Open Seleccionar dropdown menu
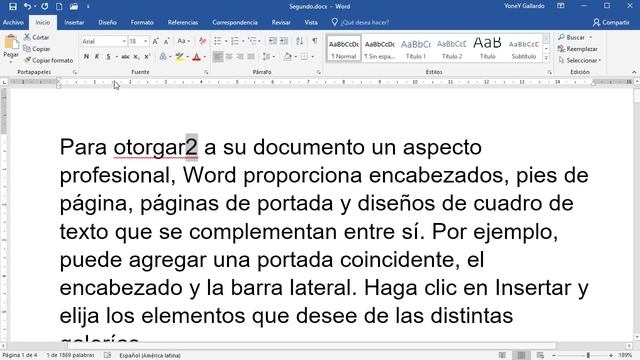 click(580, 60)
